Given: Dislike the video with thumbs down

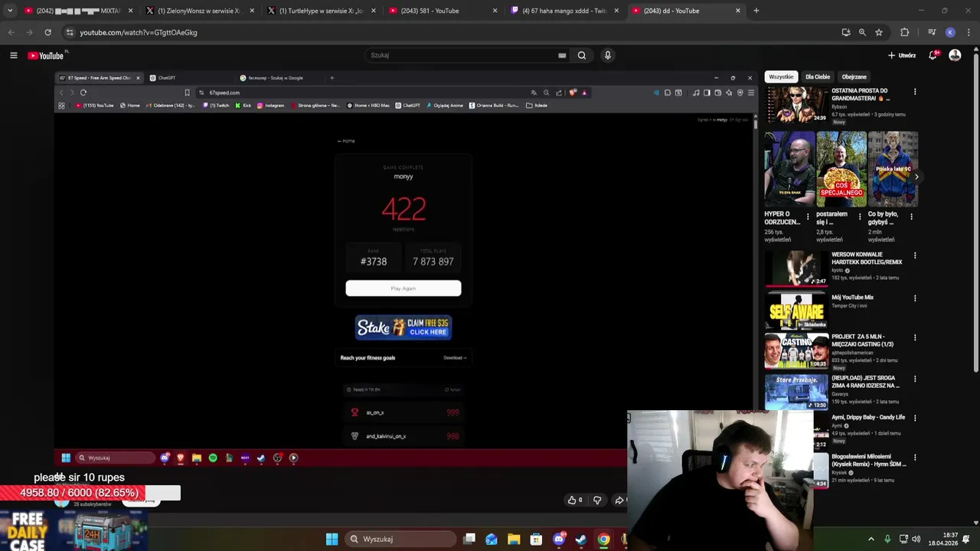Looking at the screenshot, I should [597, 500].
